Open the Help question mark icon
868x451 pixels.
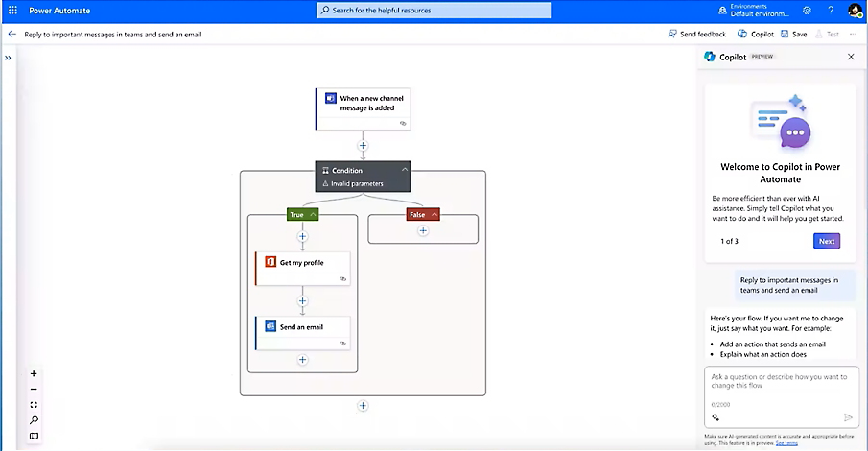coord(830,10)
